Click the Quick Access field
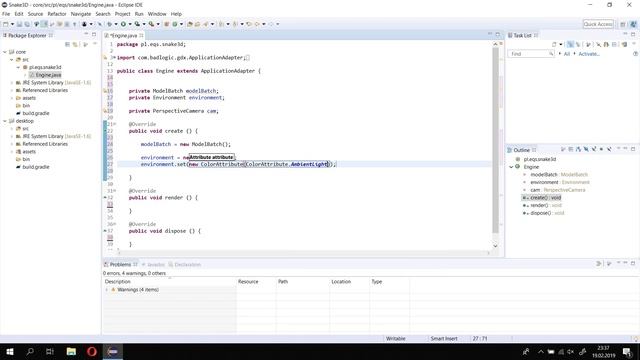The image size is (640, 360). (x=598, y=24)
